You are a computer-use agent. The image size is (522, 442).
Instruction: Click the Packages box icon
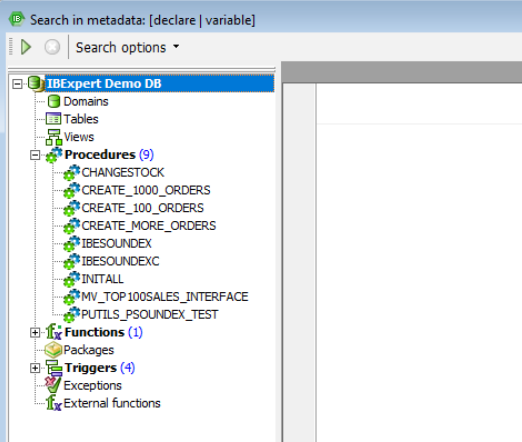(53, 350)
